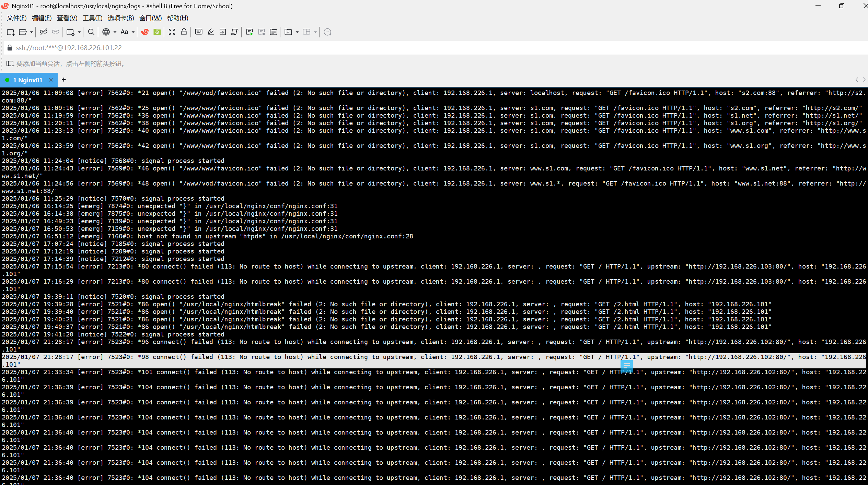868x485 pixels.
Task: Click the floating blue notes icon in terminal
Action: click(626, 366)
